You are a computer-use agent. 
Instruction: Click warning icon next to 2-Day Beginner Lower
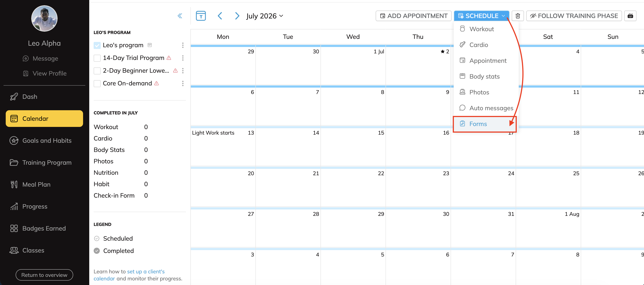click(x=175, y=71)
